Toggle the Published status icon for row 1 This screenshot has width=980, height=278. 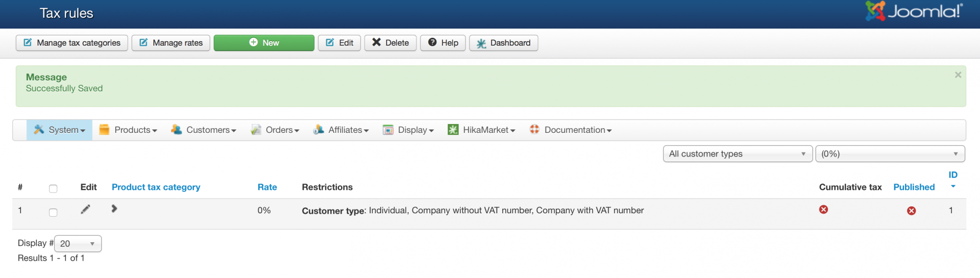tap(911, 211)
